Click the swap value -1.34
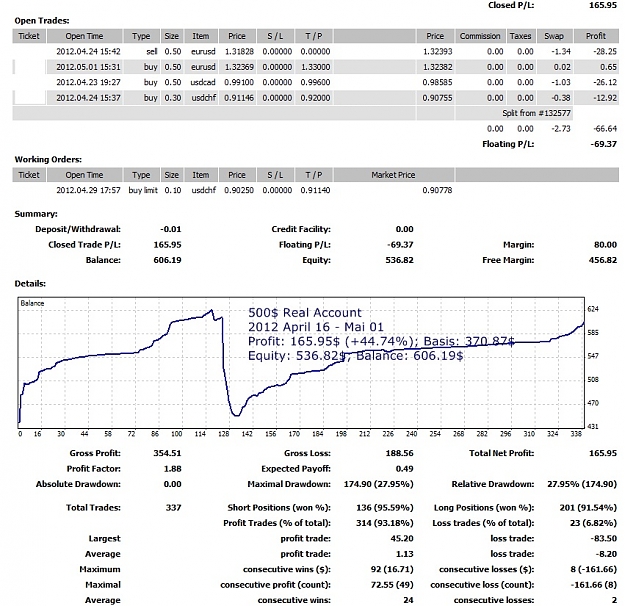The width and height of the screenshot is (625, 606). pos(560,51)
